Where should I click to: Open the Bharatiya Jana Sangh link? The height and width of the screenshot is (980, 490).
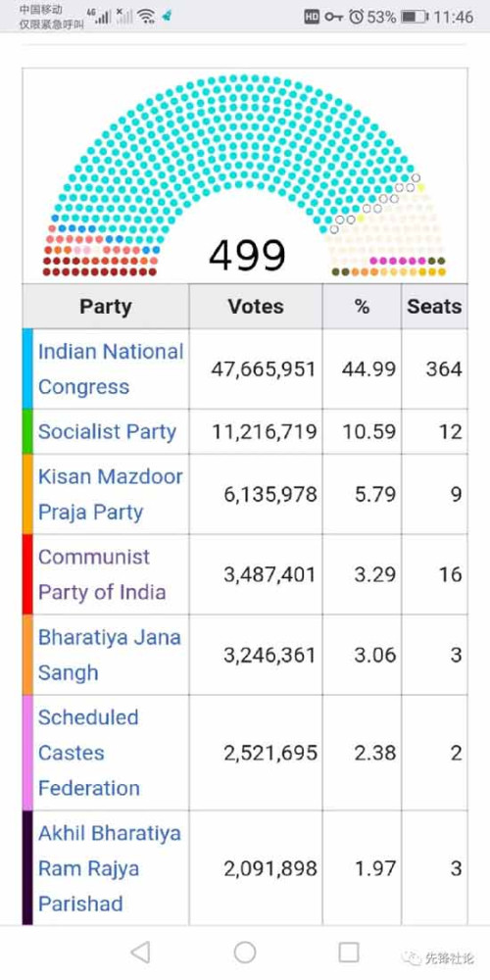[110, 655]
